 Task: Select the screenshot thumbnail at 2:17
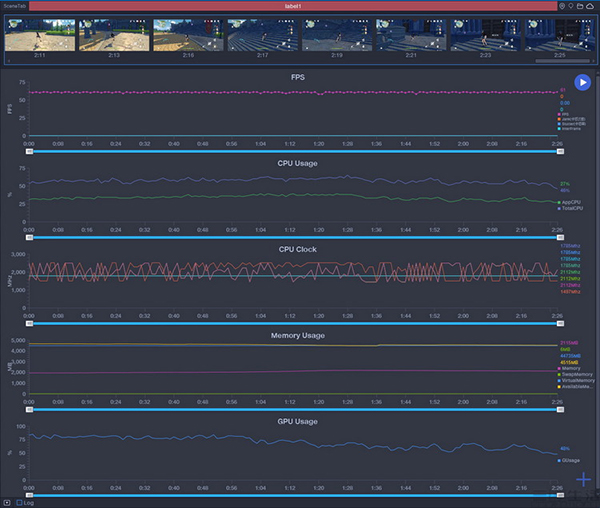click(x=262, y=35)
